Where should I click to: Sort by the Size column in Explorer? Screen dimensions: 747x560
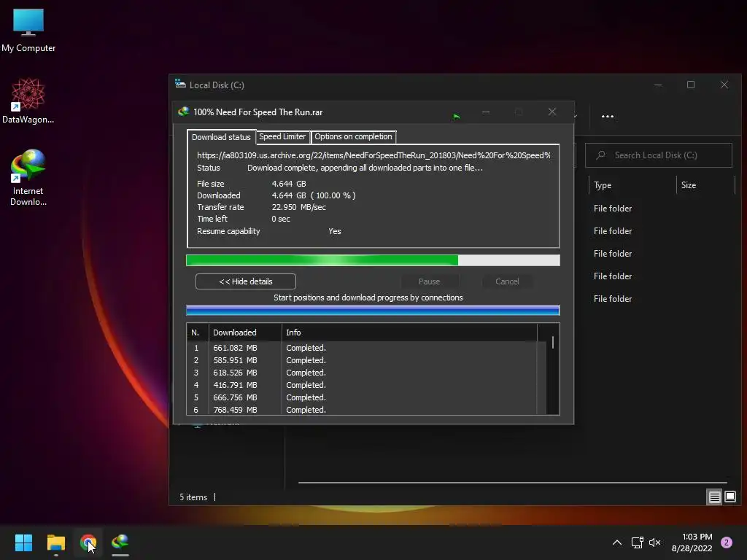pos(705,185)
